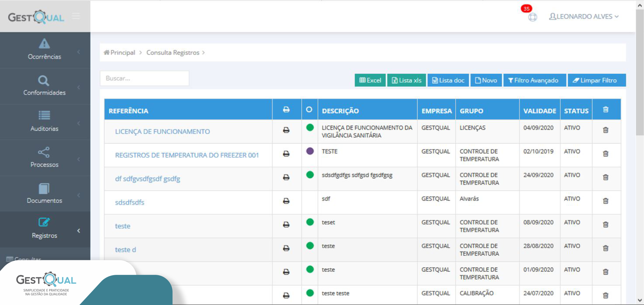Expand the Processos submenu chevron
The width and height of the screenshot is (644, 305).
pyautogui.click(x=79, y=159)
